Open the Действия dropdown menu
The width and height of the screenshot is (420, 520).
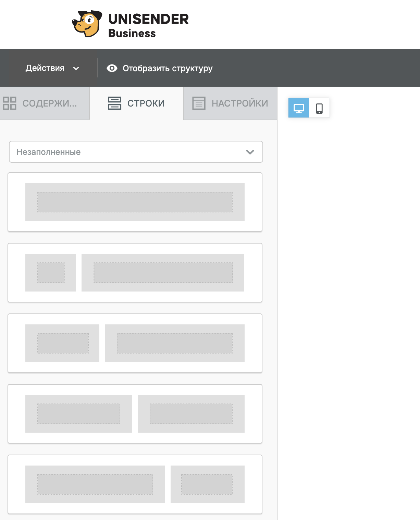click(x=52, y=68)
